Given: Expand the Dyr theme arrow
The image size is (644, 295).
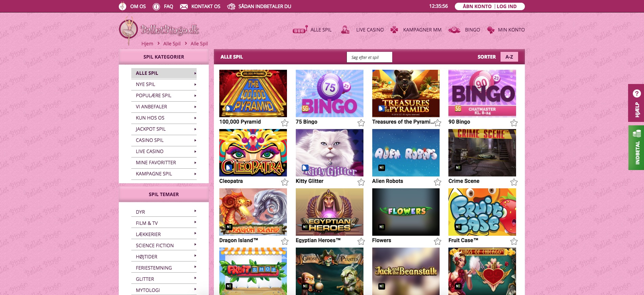Looking at the screenshot, I should pyautogui.click(x=195, y=211).
